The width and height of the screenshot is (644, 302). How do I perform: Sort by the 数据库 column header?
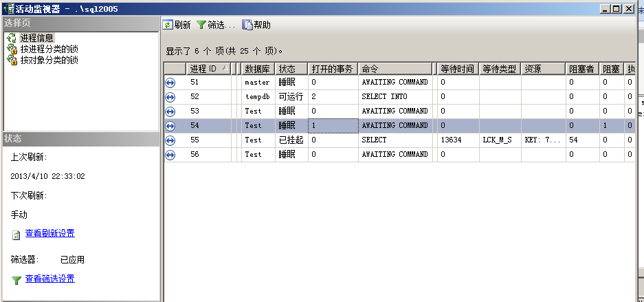(258, 69)
